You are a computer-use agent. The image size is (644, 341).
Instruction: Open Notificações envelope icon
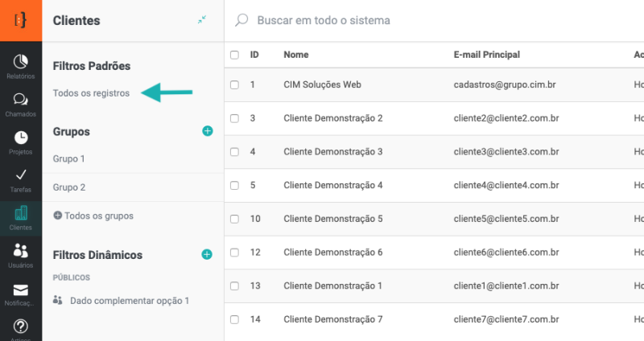(x=21, y=291)
